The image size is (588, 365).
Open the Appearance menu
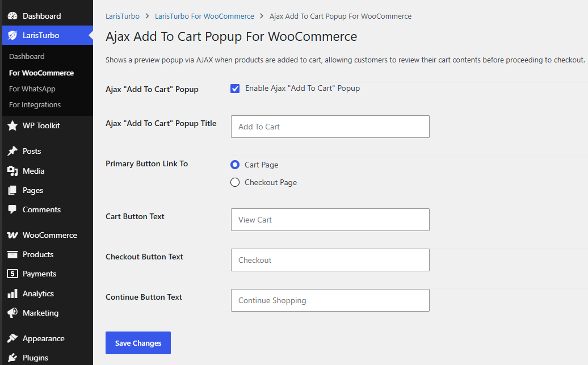coord(48,338)
